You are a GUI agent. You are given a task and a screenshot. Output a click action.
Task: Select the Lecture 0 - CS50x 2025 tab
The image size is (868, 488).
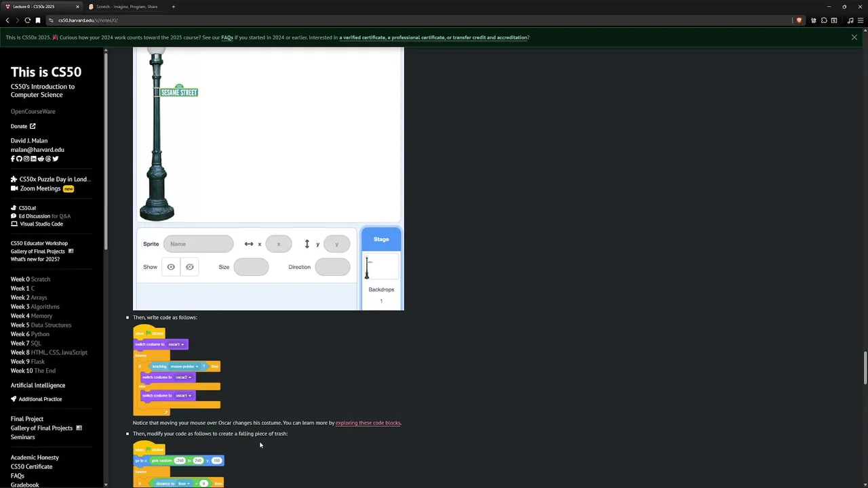click(x=41, y=7)
